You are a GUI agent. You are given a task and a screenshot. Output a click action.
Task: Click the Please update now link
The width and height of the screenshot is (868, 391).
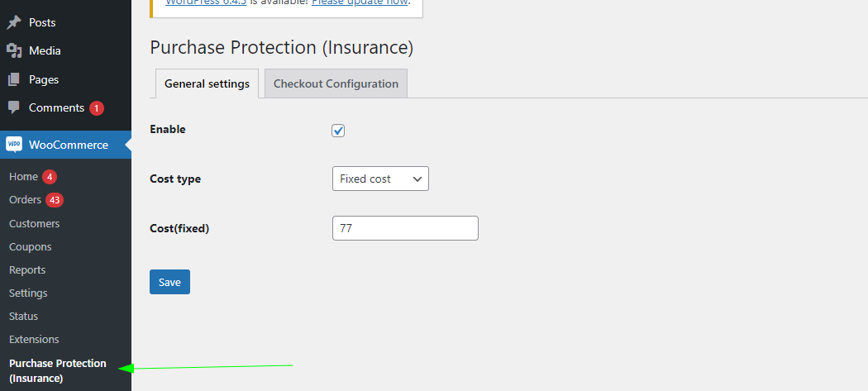click(x=360, y=2)
